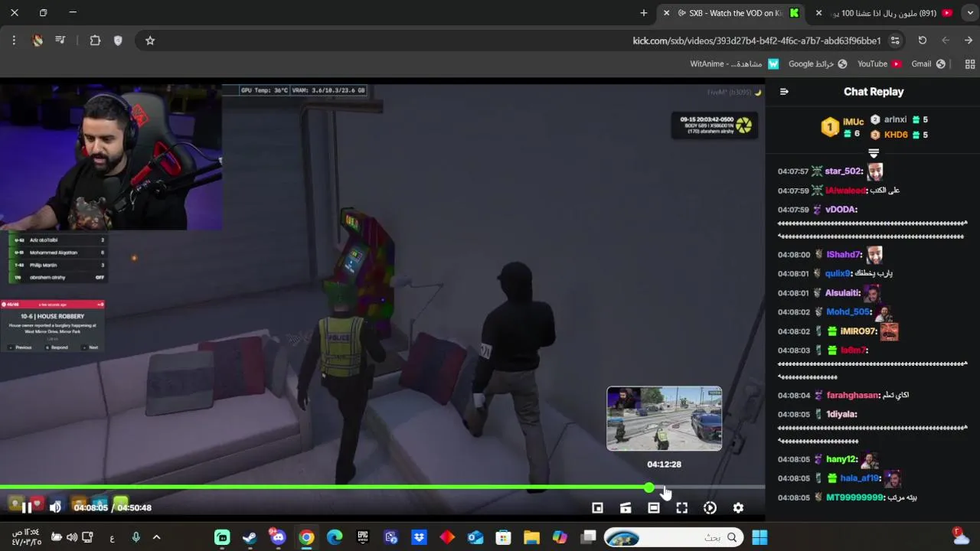Open Microsoft Edge from taskbar
Viewport: 980px width, 551px height.
[x=335, y=538]
